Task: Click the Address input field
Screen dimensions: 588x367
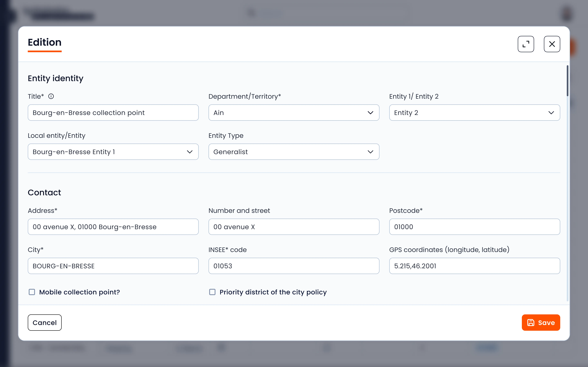Action: 113,227
